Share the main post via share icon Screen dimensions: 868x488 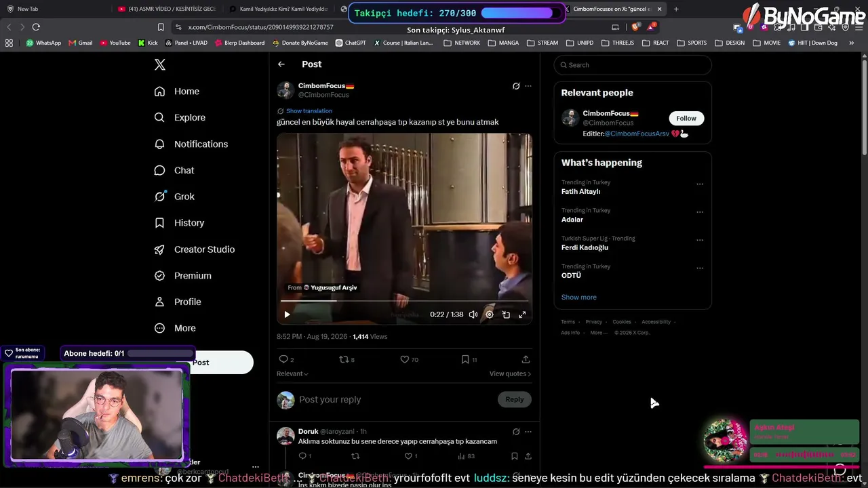(526, 359)
